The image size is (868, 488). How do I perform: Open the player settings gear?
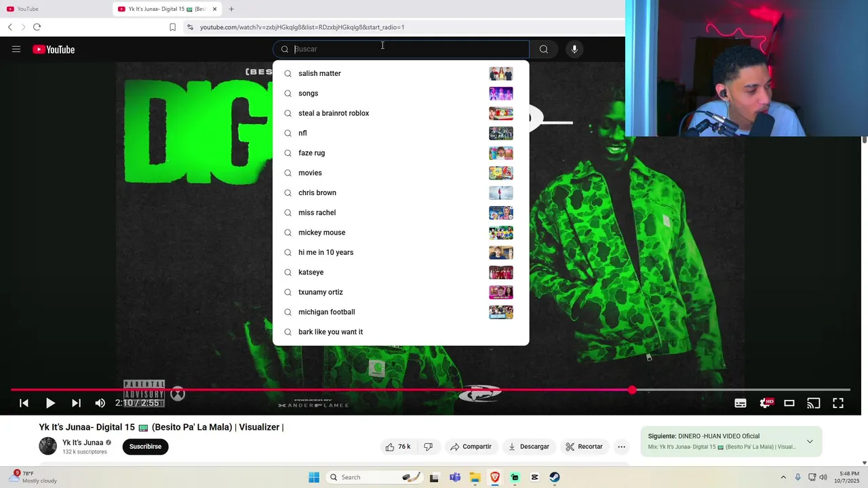tap(765, 403)
